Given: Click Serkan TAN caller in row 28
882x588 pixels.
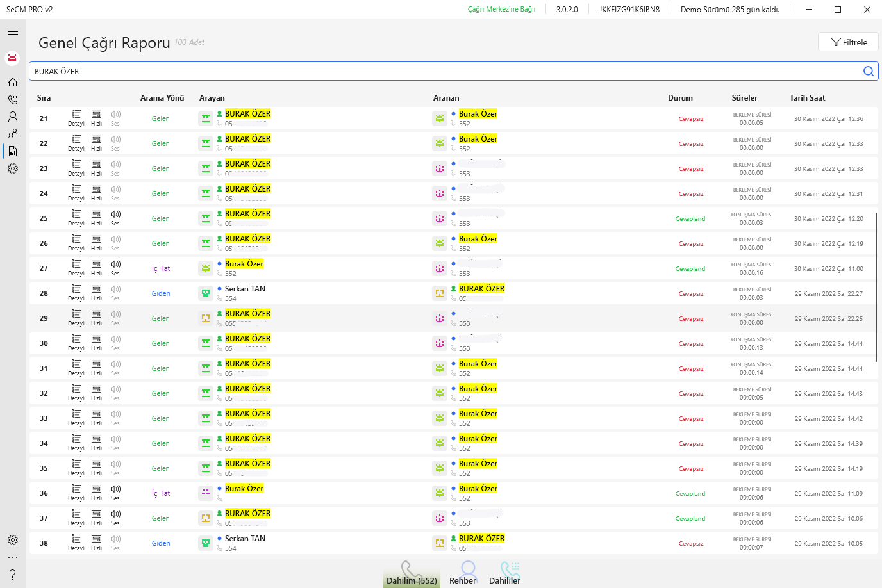Looking at the screenshot, I should (x=245, y=289).
